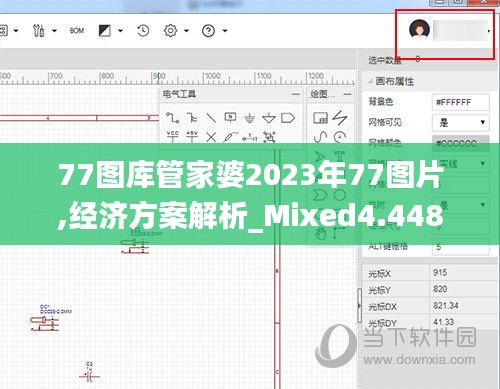Place a GND ground symbol
Screen dimensions: 500x389
pyautogui.click(x=249, y=118)
